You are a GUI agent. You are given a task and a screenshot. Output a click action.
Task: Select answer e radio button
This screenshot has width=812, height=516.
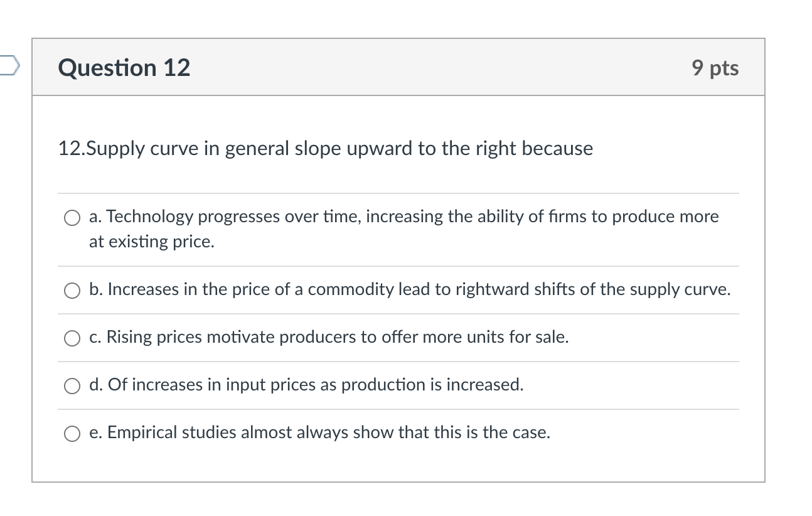click(72, 434)
